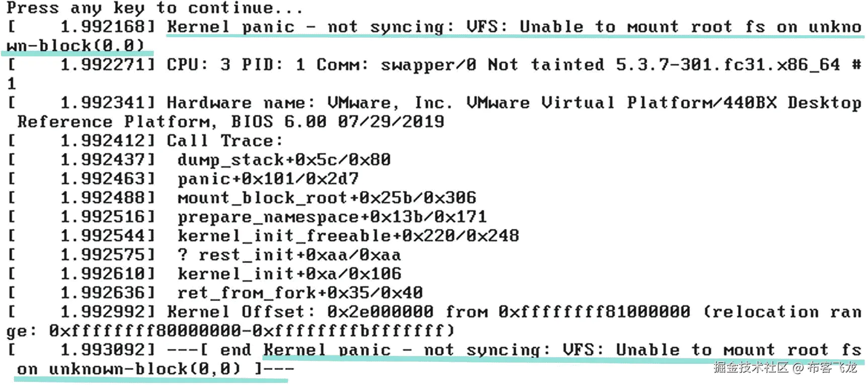Image resolution: width=868 pixels, height=385 pixels.
Task: Click the '? rest_init+0xaa/0xaa' entry
Action: pyautogui.click(x=289, y=255)
